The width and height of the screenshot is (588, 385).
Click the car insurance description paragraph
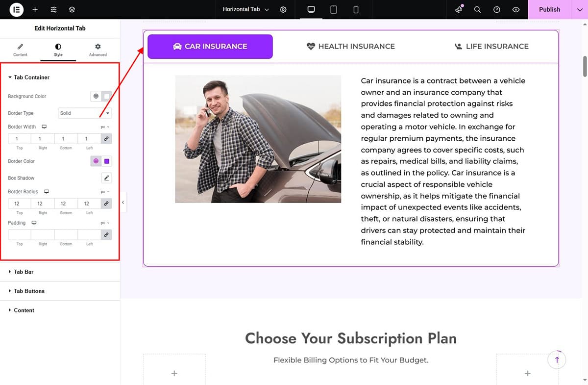[x=443, y=161]
